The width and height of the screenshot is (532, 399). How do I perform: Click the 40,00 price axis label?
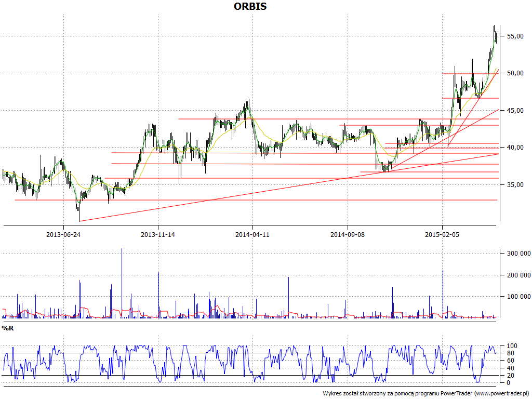(x=515, y=148)
